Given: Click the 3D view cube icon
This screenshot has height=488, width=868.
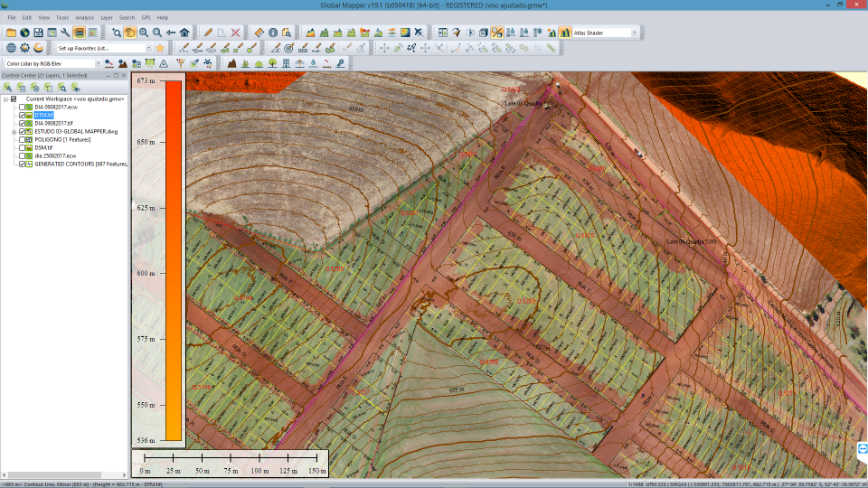Looking at the screenshot, I should 483,33.
